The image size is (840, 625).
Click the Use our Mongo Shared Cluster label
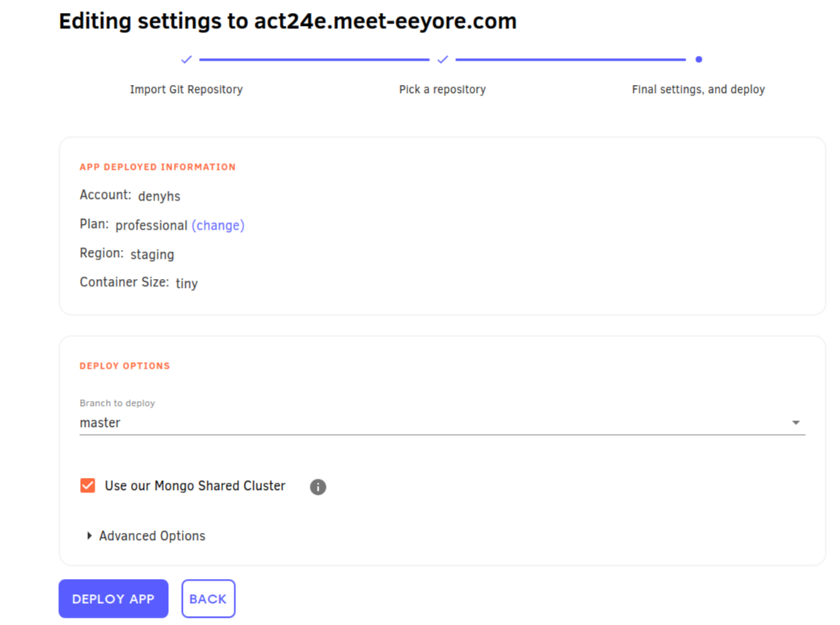tap(195, 486)
